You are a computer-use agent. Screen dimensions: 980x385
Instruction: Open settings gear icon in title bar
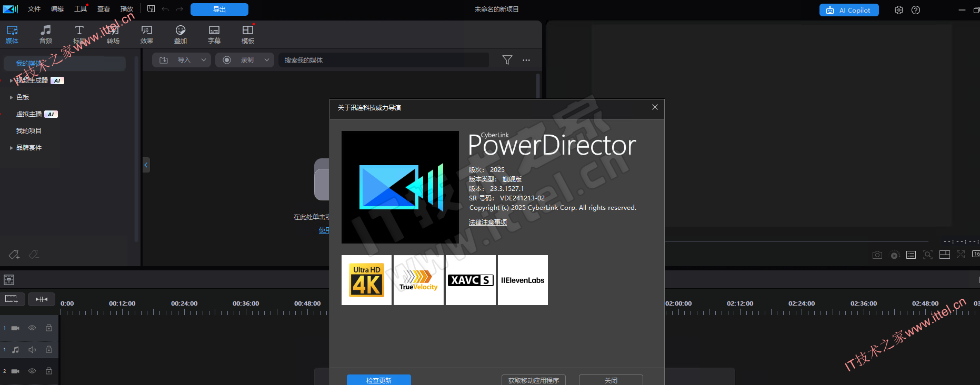click(x=899, y=10)
